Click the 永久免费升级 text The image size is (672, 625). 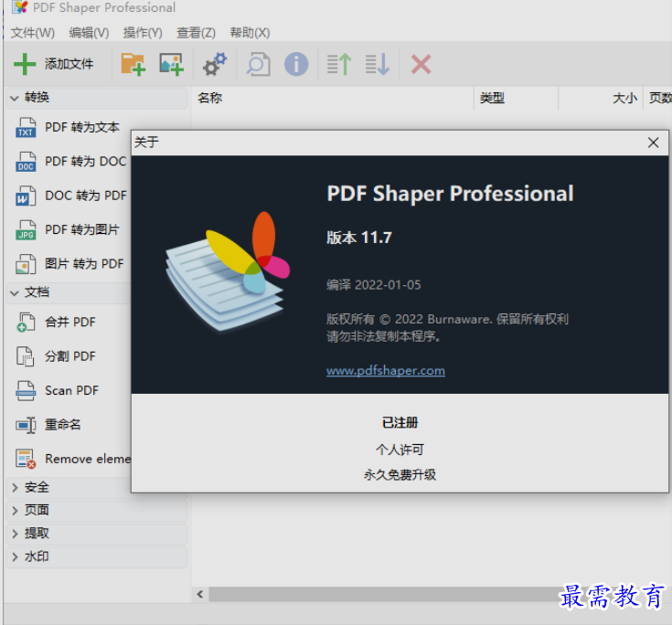coord(400,475)
